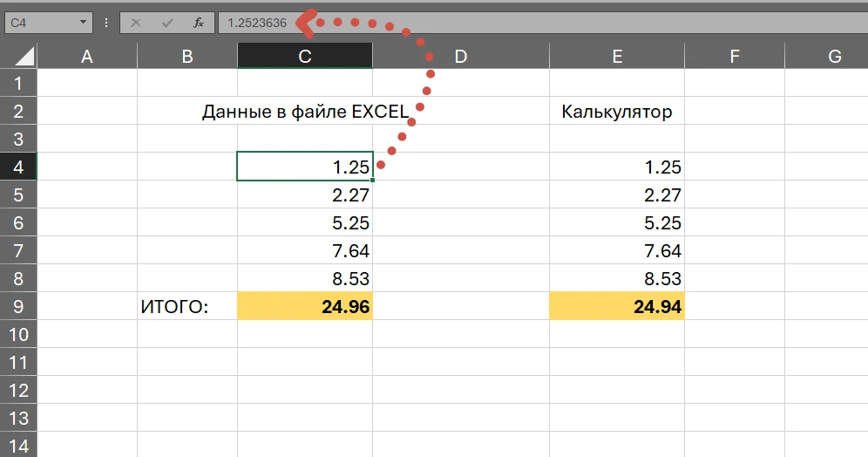Select cell E7 containing 7.64
This screenshot has height=457, width=868.
(617, 250)
